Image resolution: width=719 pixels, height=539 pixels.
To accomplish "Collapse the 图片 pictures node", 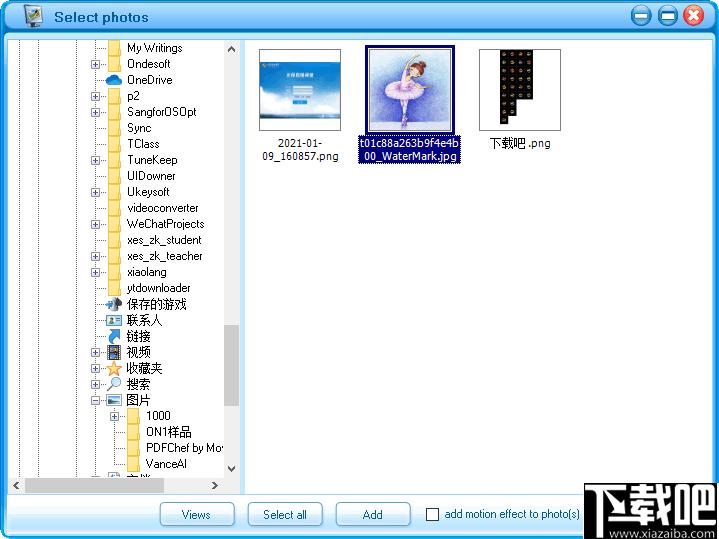I will (95, 400).
